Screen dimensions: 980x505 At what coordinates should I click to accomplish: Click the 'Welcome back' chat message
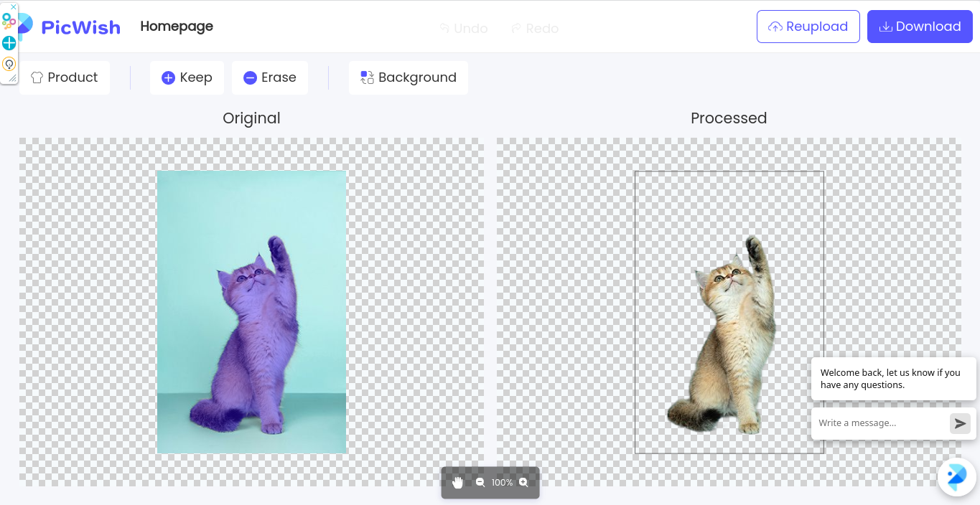(893, 379)
